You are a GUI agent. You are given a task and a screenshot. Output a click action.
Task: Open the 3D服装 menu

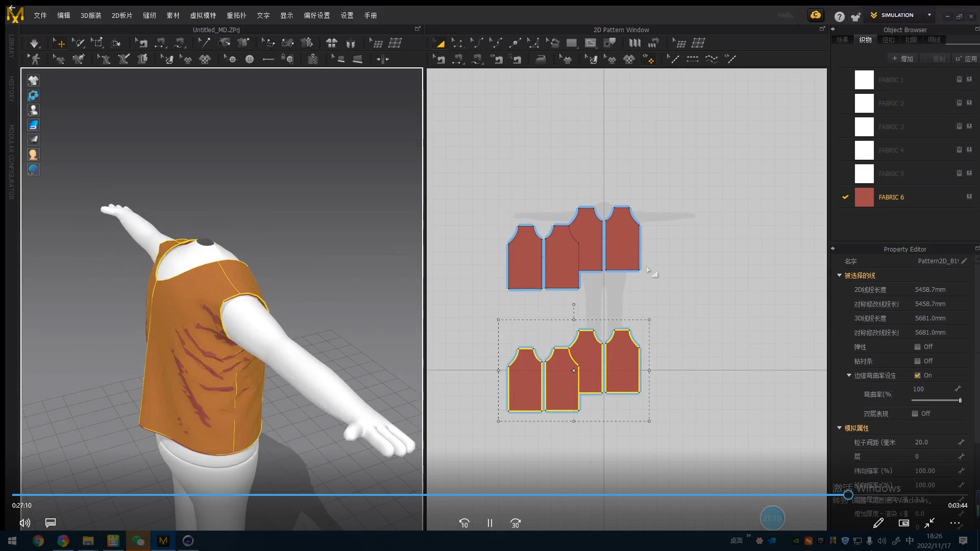(x=90, y=15)
